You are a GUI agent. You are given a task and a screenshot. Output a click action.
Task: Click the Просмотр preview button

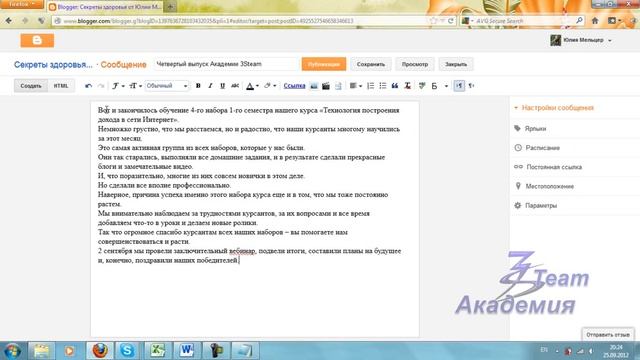click(x=415, y=64)
